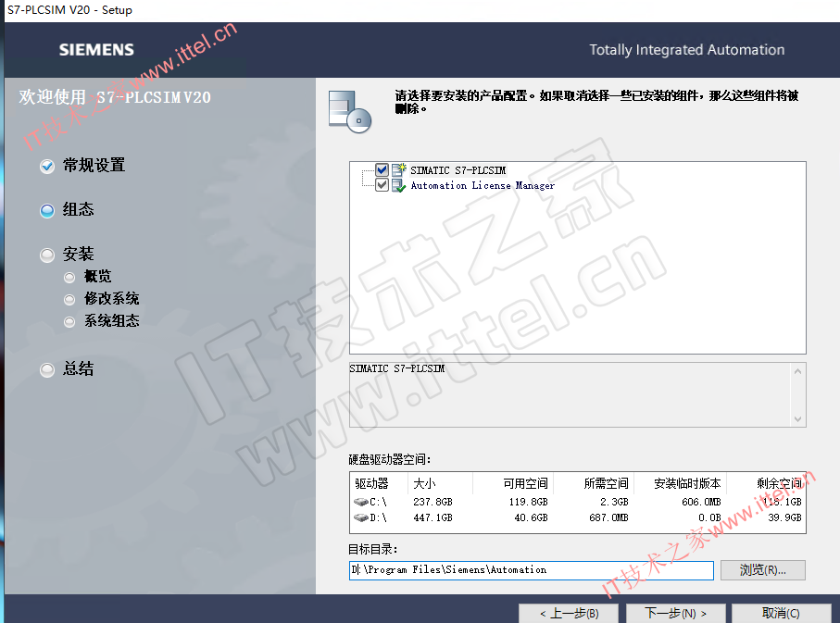The height and width of the screenshot is (623, 840).
Task: Cancel setup with 取消(C) button
Action: click(781, 614)
